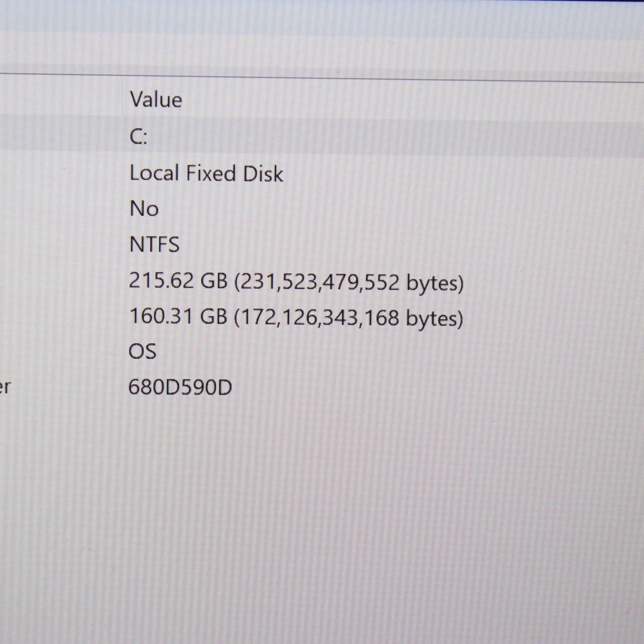This screenshot has width=644, height=644.
Task: Select the drive letter value C:
Action: click(138, 137)
